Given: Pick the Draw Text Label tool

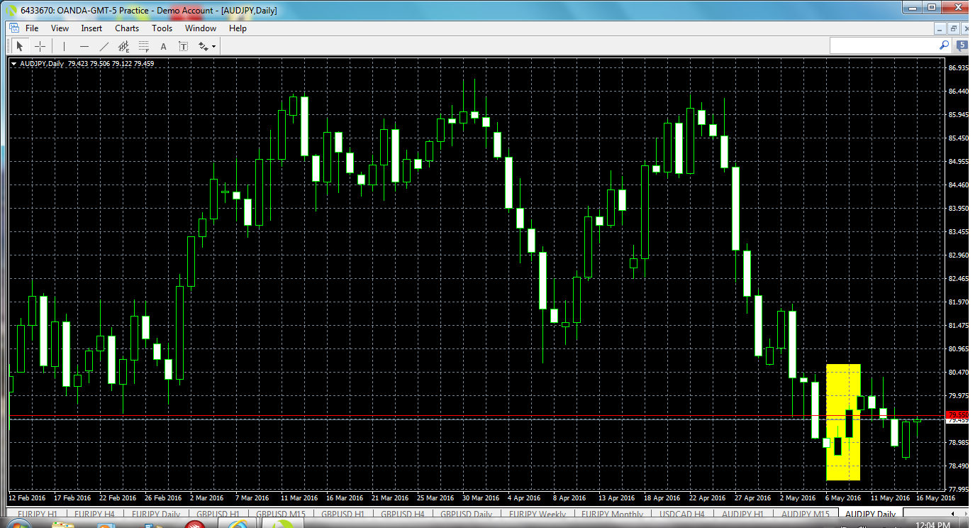Looking at the screenshot, I should [184, 47].
